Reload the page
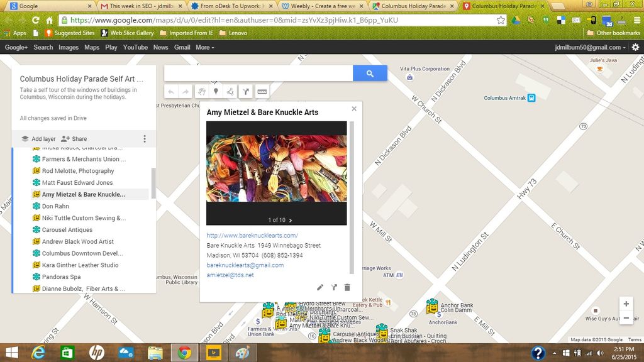 (x=36, y=20)
